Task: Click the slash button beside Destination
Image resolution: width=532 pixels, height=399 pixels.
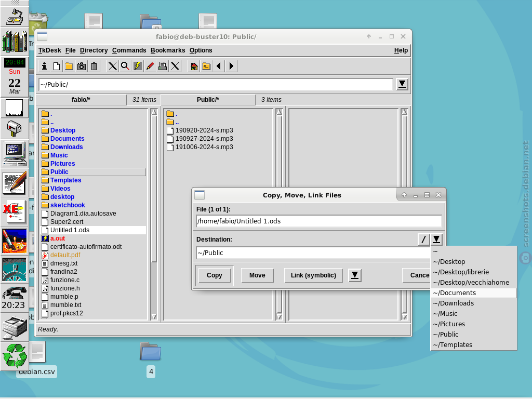Action: point(424,239)
